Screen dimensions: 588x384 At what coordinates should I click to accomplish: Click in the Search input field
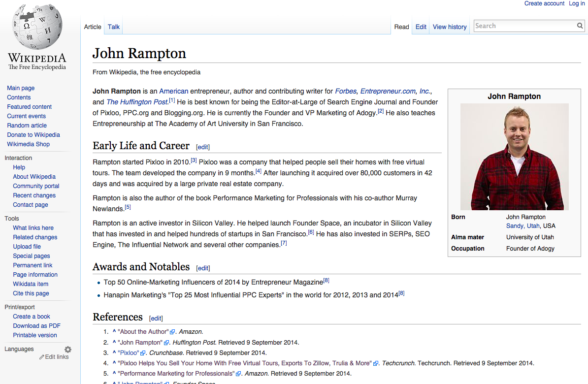(524, 26)
